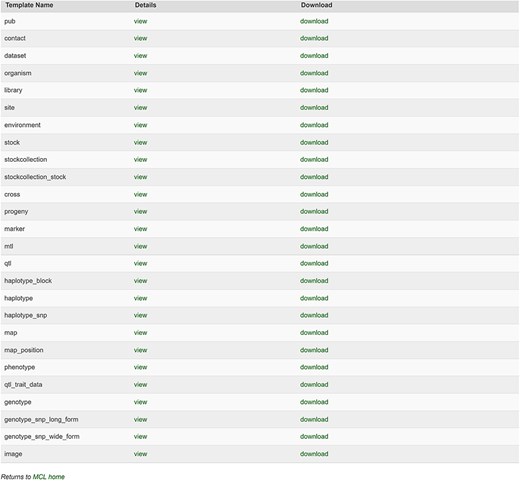Image resolution: width=520 pixels, height=481 pixels.
Task: Click the Template Name column header
Action: click(x=29, y=5)
